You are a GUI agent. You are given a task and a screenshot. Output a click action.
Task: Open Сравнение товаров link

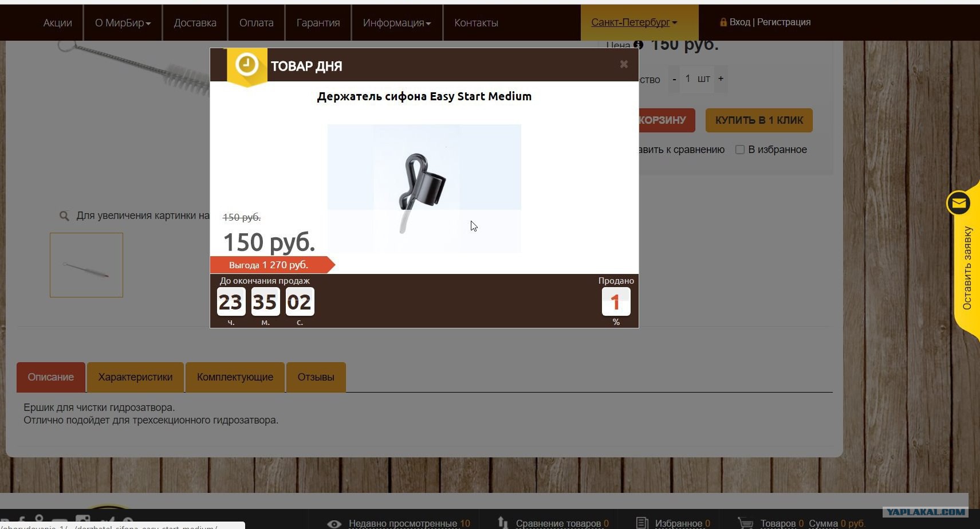click(x=558, y=524)
